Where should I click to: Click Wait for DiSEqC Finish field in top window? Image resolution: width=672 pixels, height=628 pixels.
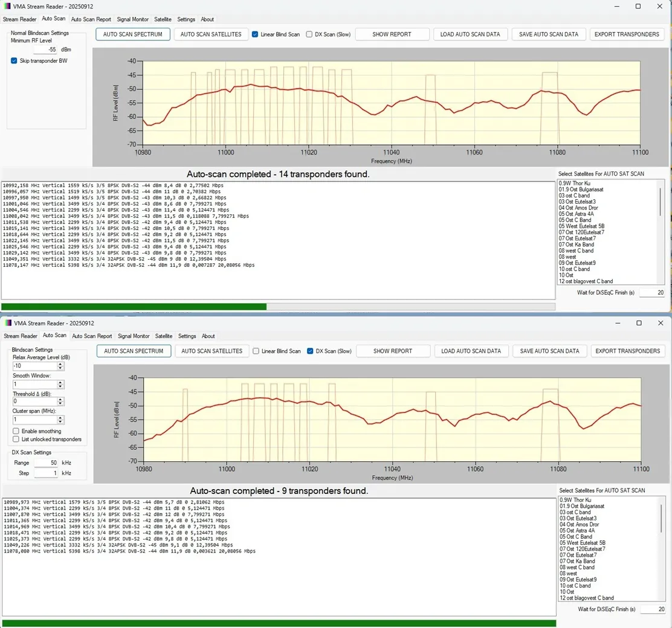point(652,293)
